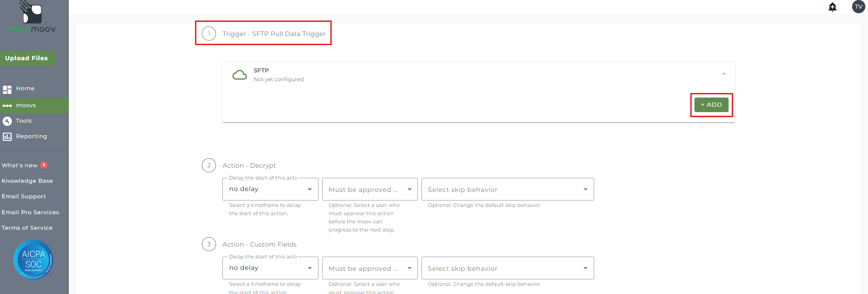Click the Tools wrench icon
Viewport: 868px width, 294px height.
coord(7,121)
